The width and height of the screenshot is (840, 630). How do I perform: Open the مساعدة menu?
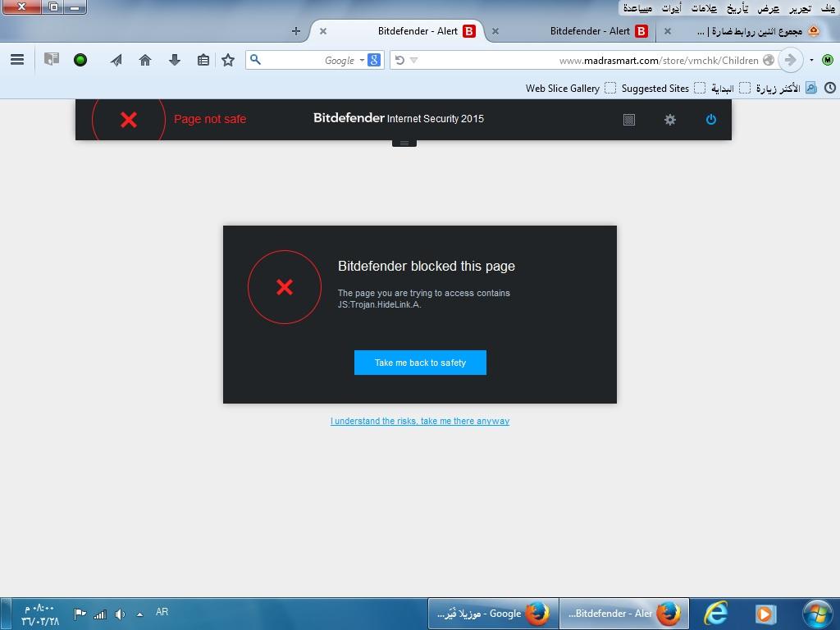(x=637, y=8)
